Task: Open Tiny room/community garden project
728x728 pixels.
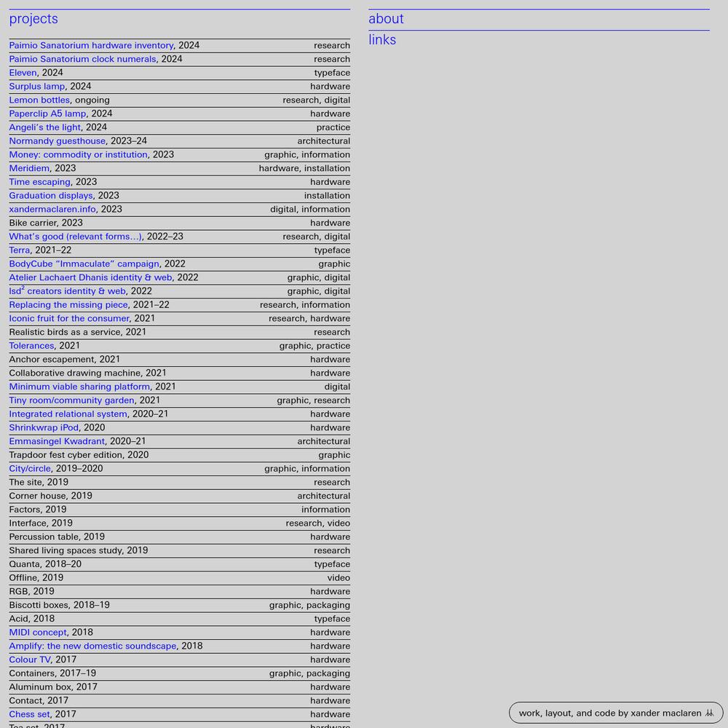Action: (x=71, y=400)
